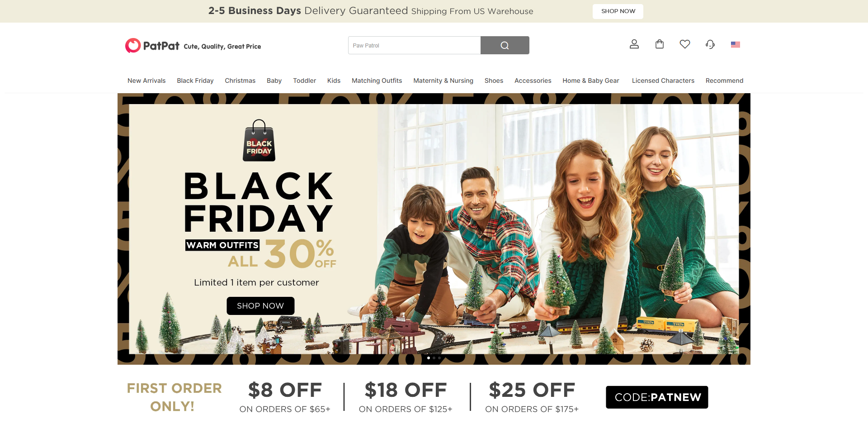Click the CODE:PATNEW coupon box
This screenshot has width=868, height=424.
[657, 397]
